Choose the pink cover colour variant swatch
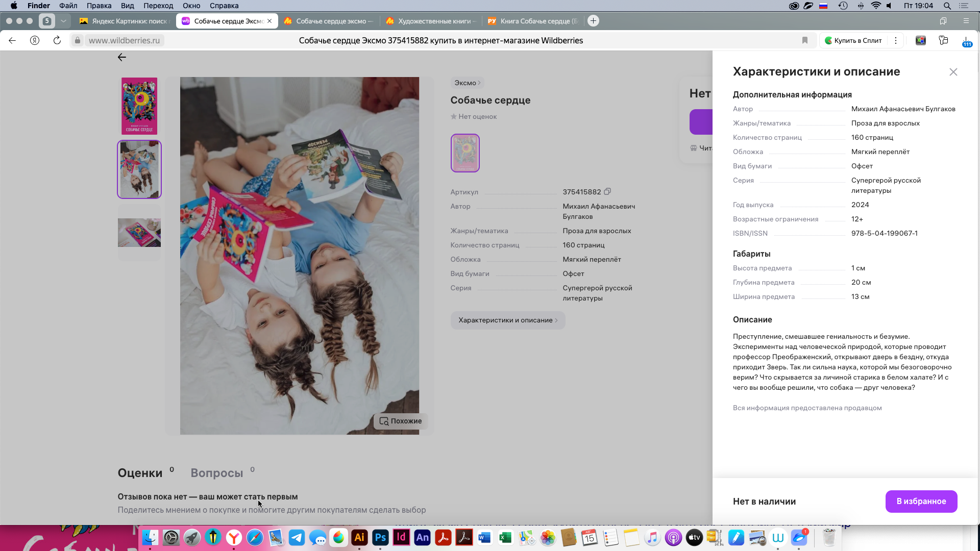 click(x=465, y=153)
